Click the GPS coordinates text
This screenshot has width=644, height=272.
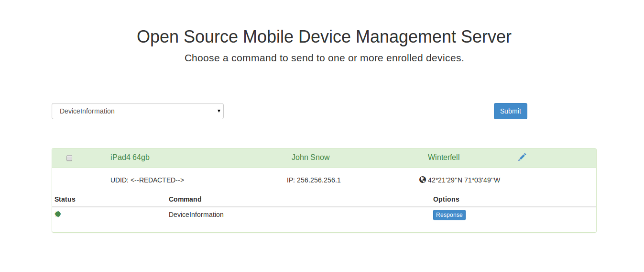point(464,181)
